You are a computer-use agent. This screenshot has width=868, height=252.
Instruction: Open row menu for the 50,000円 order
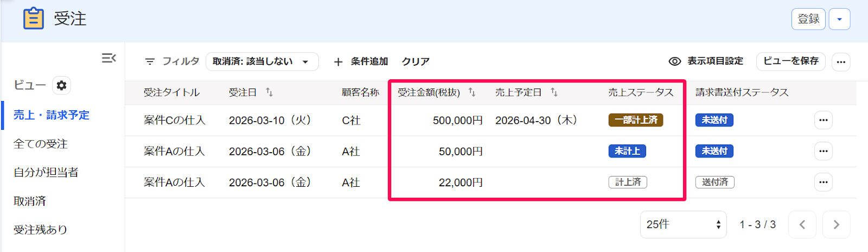point(824,151)
